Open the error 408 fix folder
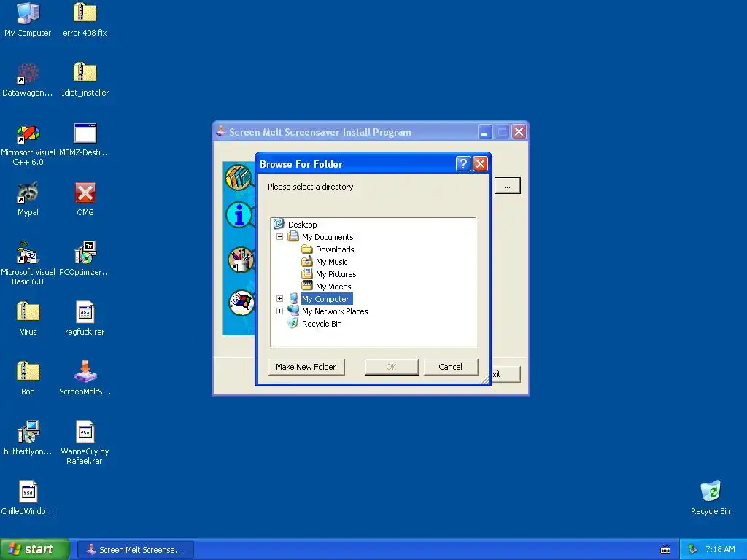 [x=85, y=19]
